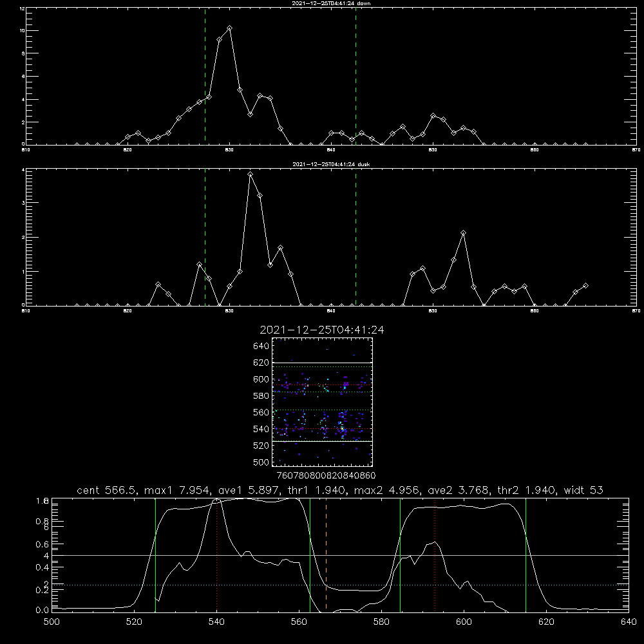Click the y-axis label 10 on the dawn plot
This screenshot has height=644, width=644.
tap(22, 31)
